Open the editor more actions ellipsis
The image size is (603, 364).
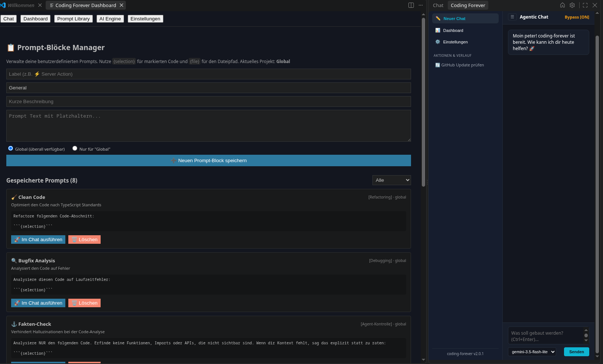421,5
